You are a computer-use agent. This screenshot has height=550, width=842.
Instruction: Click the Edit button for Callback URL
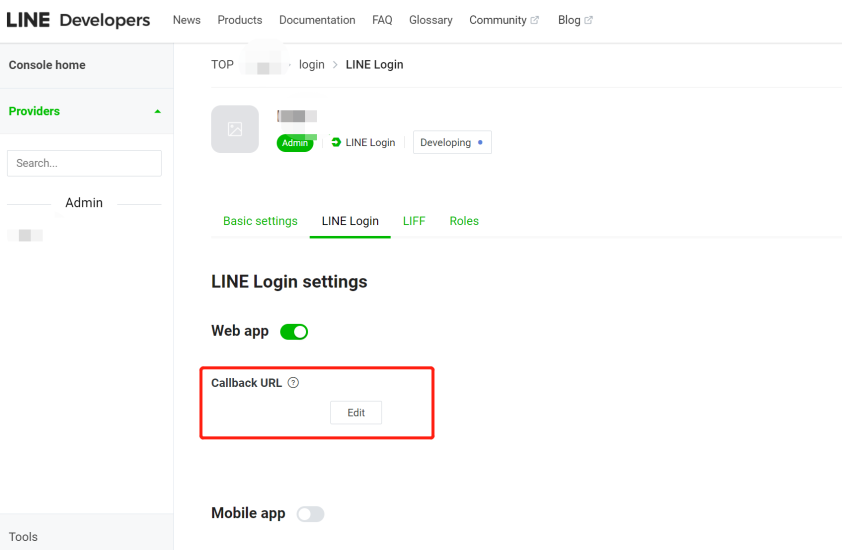356,412
